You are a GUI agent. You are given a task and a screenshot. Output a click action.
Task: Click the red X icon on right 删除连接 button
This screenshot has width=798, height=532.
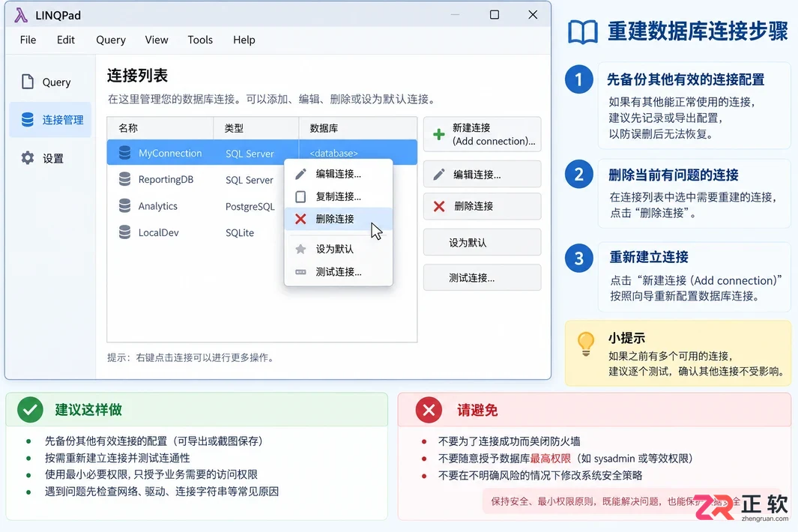coord(438,206)
